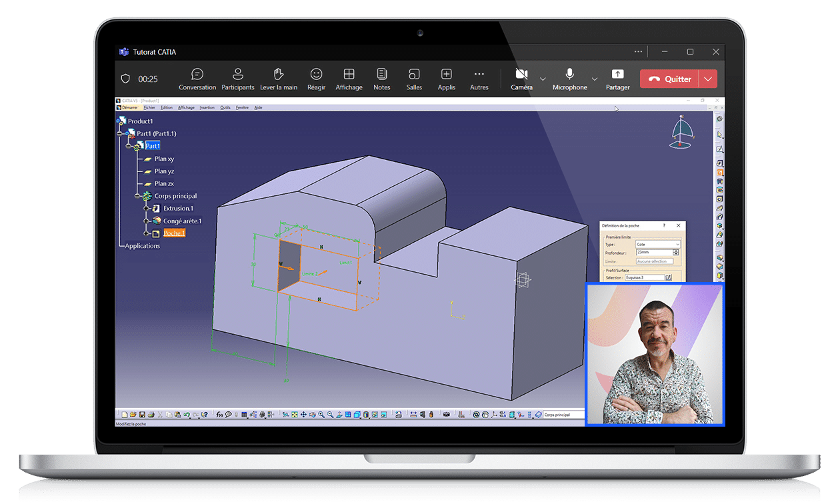The height and width of the screenshot is (504, 840).
Task: Open the Corps principal combo box in bottom toolbar
Action: (x=564, y=415)
